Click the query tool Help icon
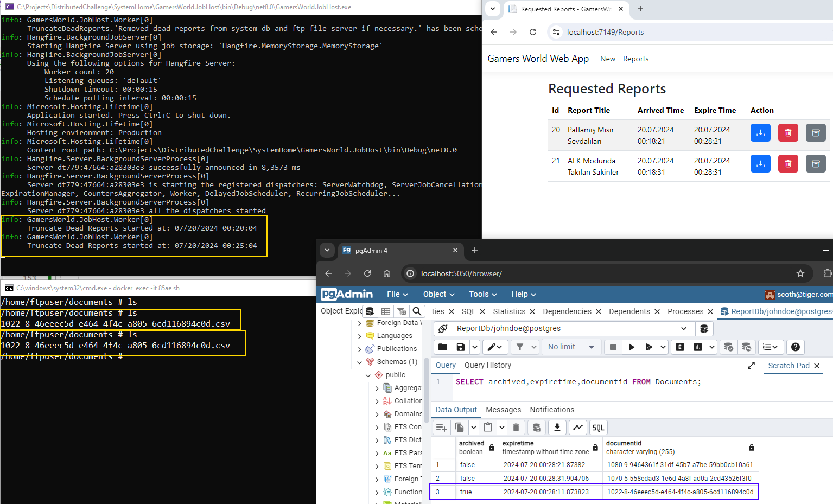The height and width of the screenshot is (504, 833). (795, 347)
